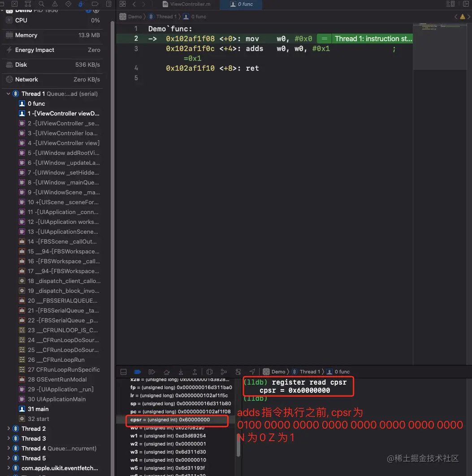This screenshot has width=472, height=476.
Task: Go to the previous issue arrow
Action: click(455, 17)
